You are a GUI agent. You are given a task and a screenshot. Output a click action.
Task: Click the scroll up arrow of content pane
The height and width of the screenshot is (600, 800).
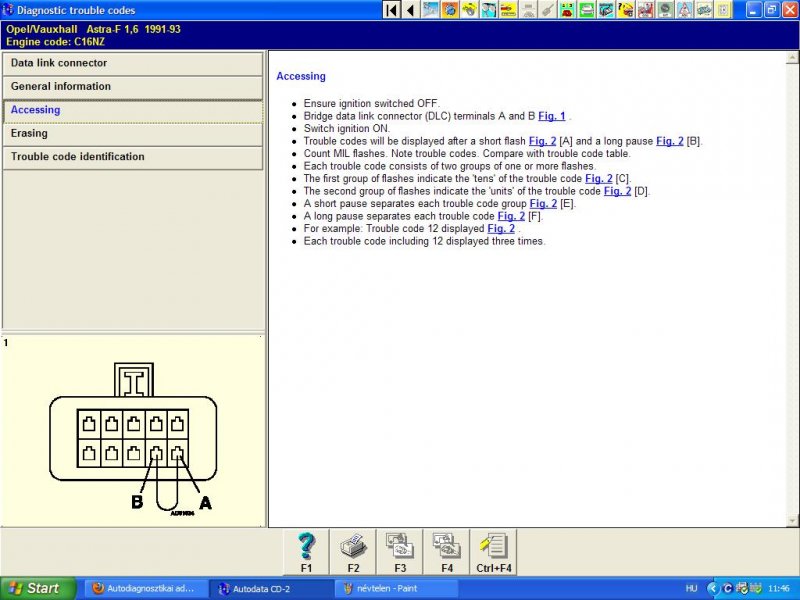[x=792, y=59]
